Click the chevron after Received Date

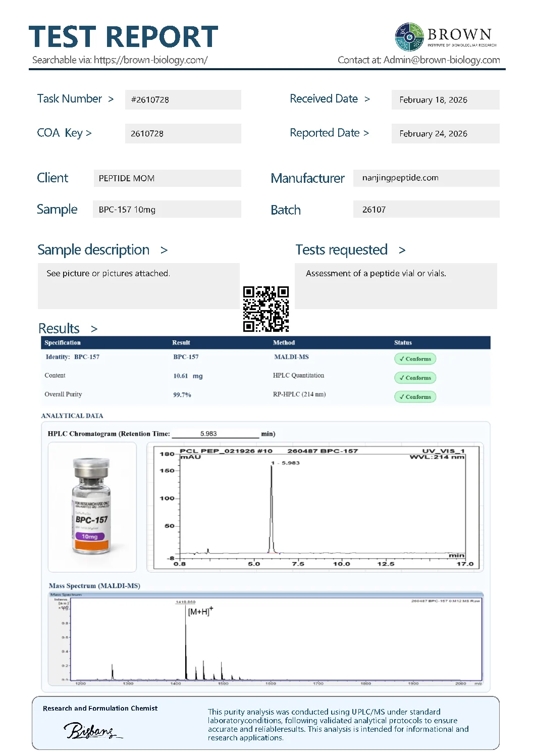[367, 99]
